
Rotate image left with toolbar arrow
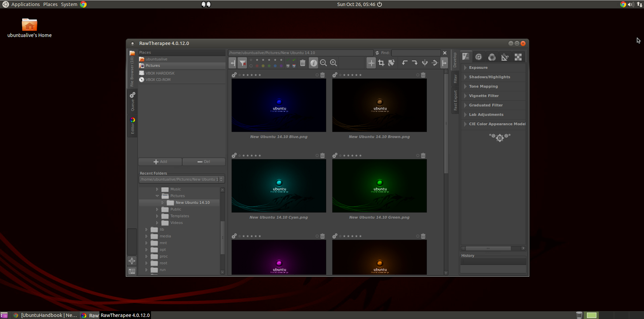click(x=405, y=63)
